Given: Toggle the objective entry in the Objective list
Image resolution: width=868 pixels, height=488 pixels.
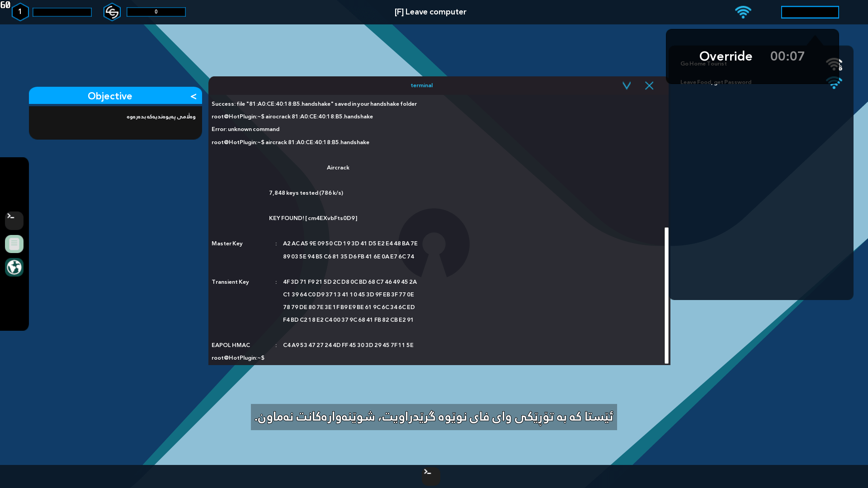Looking at the screenshot, I should 115,117.
